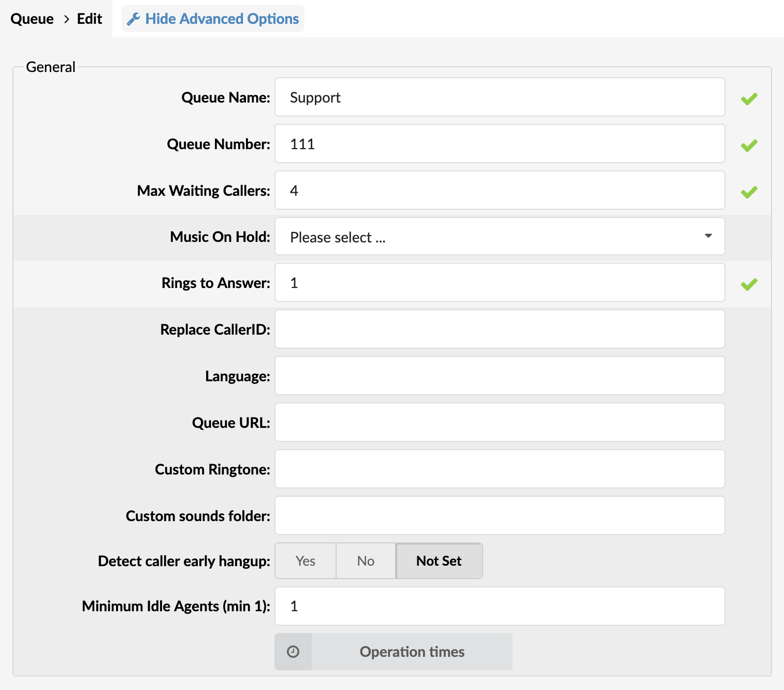
Task: Click the breadcrumb chevron between Queue and Edit
Action: click(66, 19)
